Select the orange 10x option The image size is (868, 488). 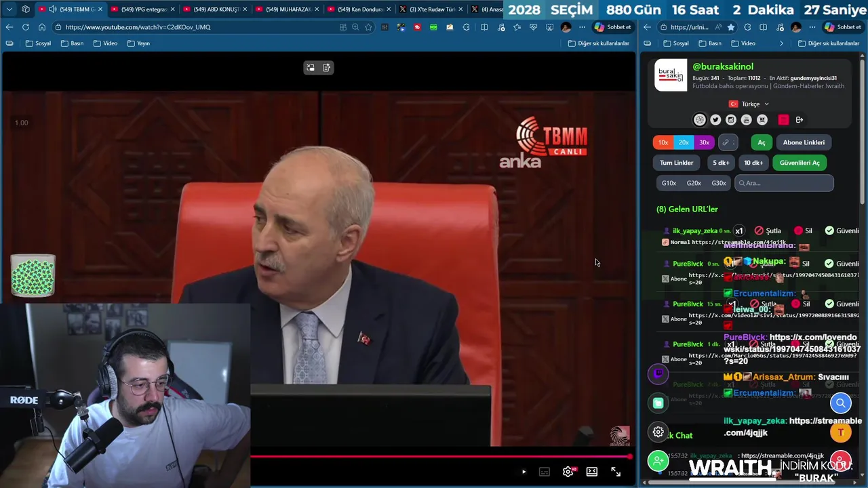coord(663,142)
